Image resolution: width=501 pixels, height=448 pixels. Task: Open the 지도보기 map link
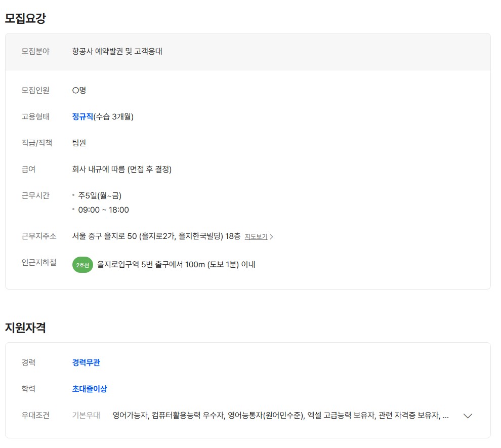pos(256,236)
